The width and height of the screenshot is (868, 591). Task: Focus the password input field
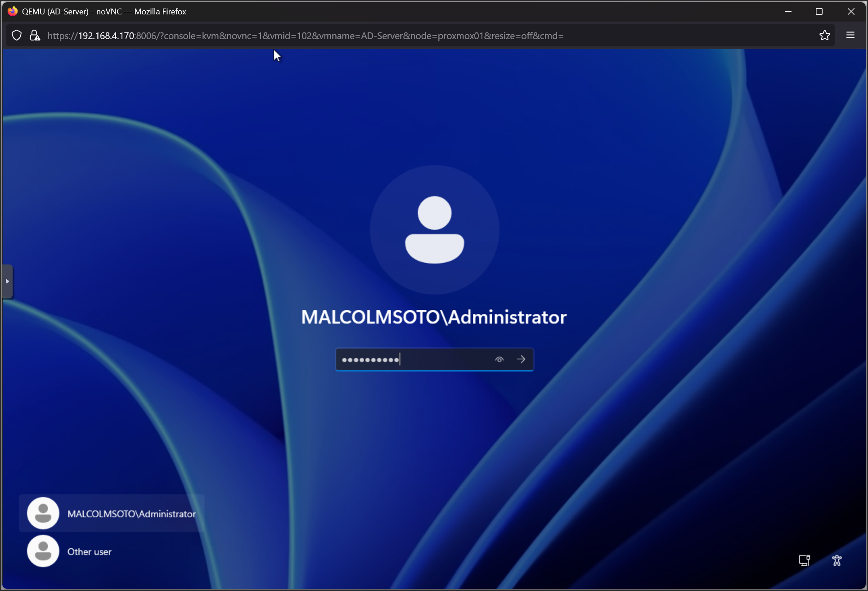pos(414,359)
